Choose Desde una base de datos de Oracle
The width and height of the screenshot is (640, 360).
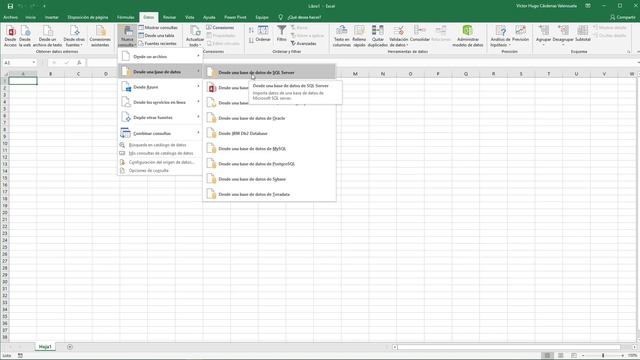coord(269,118)
